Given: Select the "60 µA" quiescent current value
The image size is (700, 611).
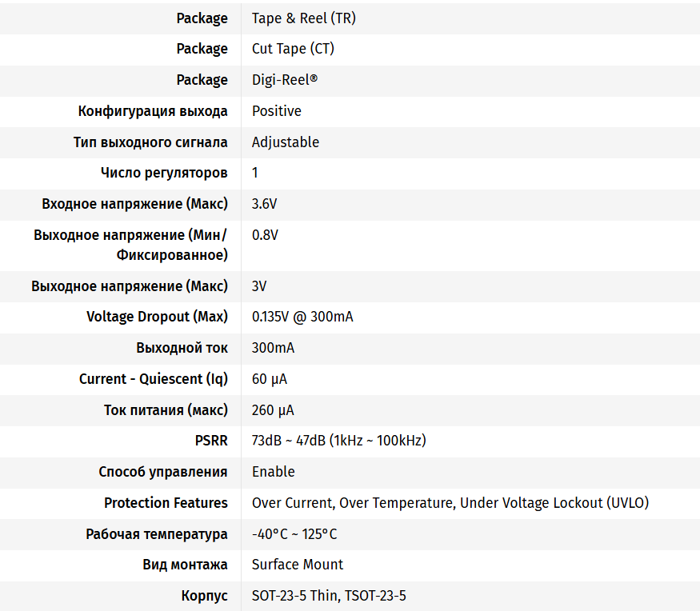Looking at the screenshot, I should click(270, 379).
